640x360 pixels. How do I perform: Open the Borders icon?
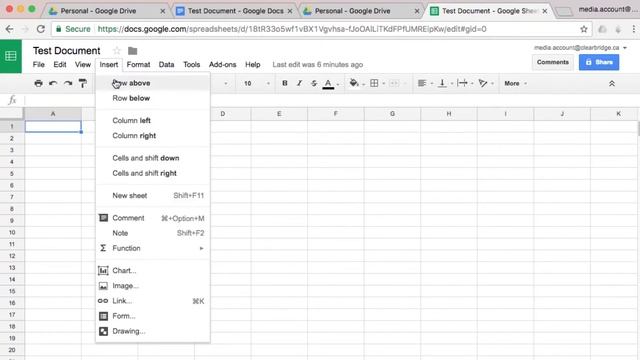pos(374,83)
